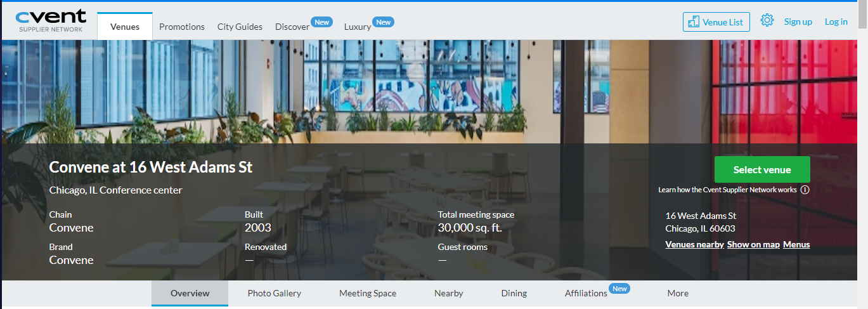Select the Overview section tab
Viewport: 868px width, 309px height.
pyautogui.click(x=190, y=293)
